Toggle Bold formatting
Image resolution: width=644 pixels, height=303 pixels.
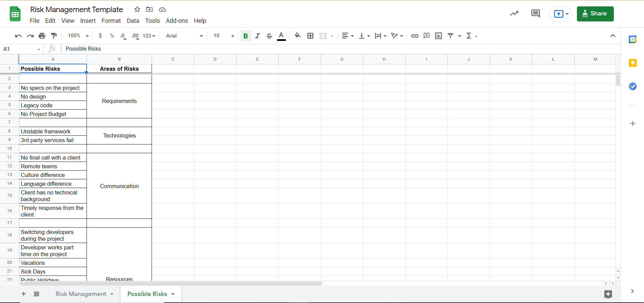[246, 36]
